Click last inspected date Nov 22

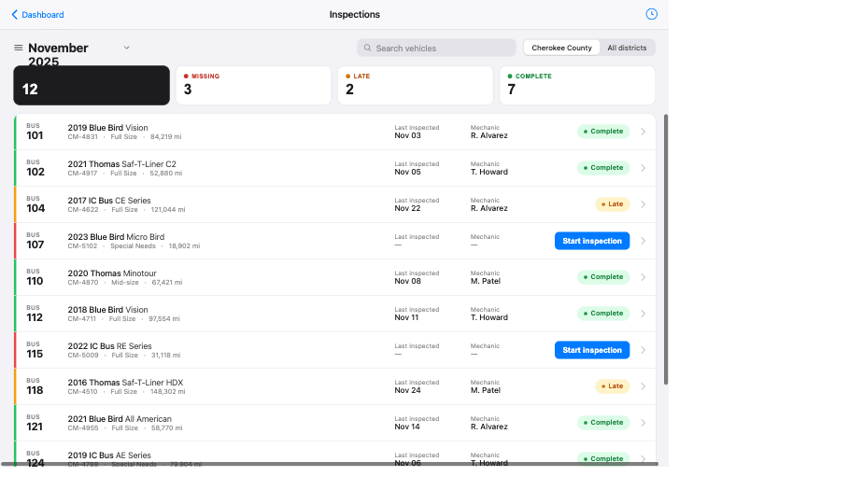tap(408, 208)
